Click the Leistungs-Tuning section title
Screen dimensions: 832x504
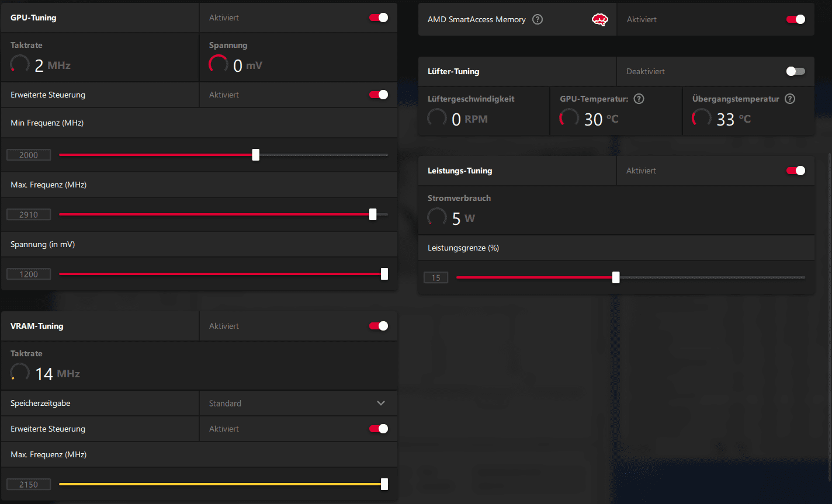460,171
